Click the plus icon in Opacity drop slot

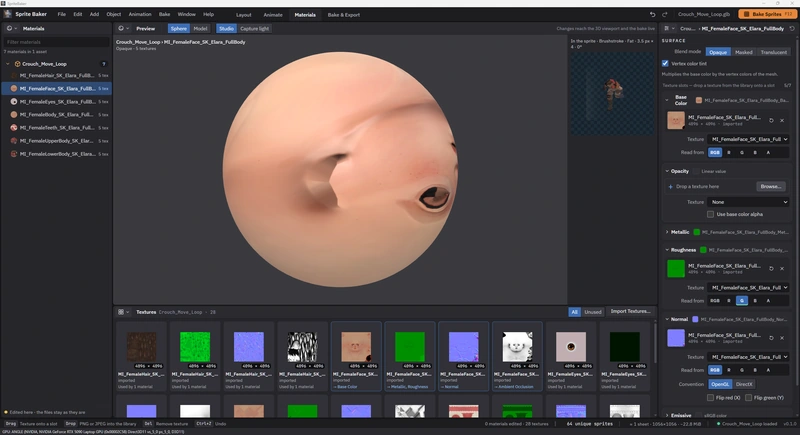(670, 187)
